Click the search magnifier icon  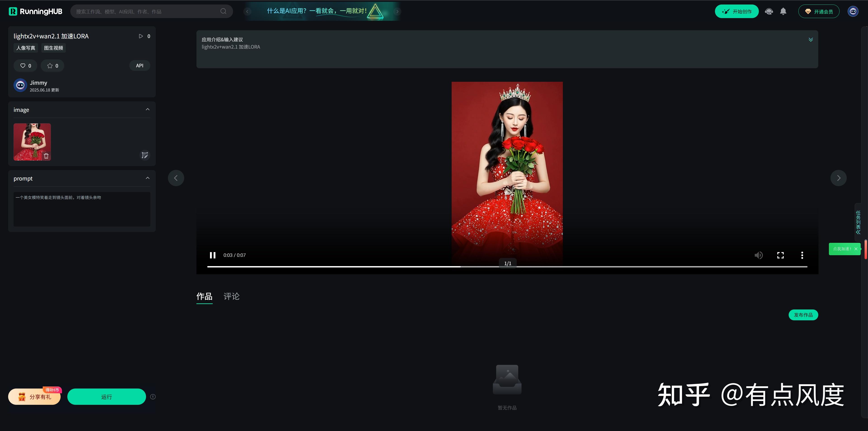click(x=223, y=12)
